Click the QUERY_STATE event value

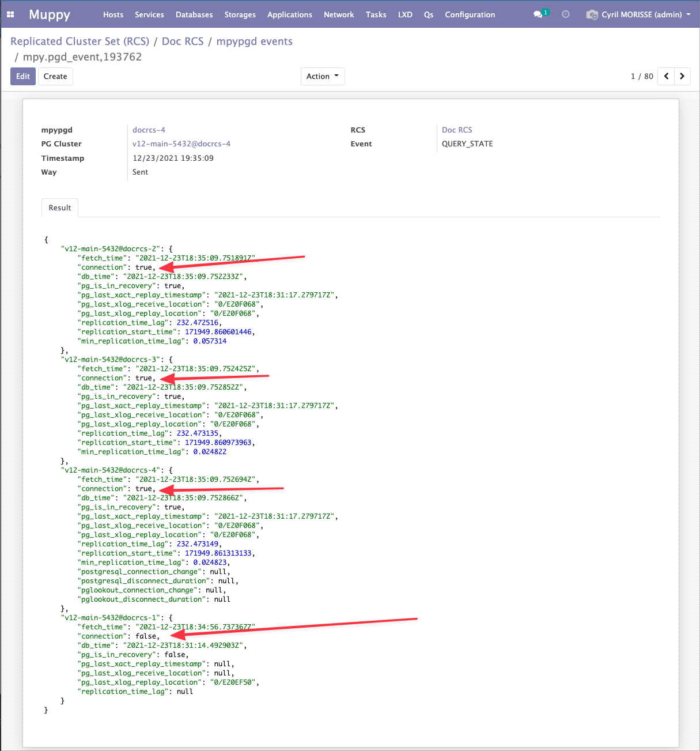(x=467, y=144)
